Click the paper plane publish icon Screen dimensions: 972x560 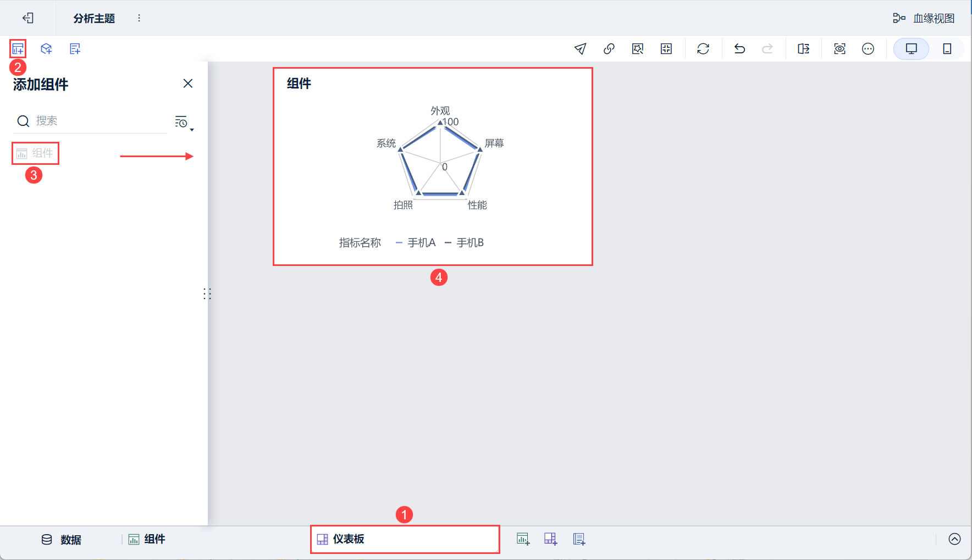pos(580,49)
